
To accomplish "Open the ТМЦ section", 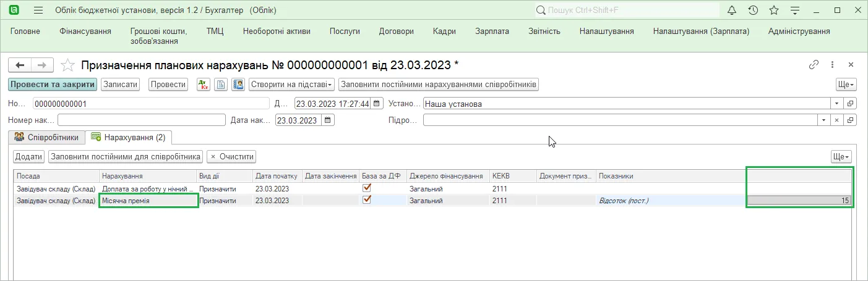I will tap(215, 31).
